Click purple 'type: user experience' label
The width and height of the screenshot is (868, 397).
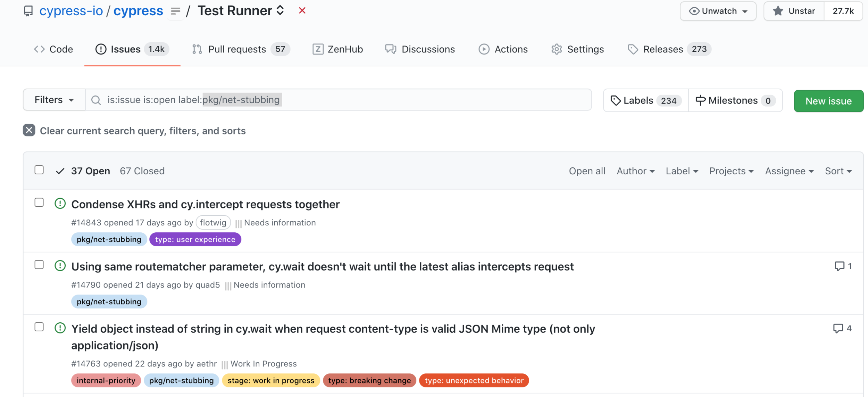coord(195,239)
